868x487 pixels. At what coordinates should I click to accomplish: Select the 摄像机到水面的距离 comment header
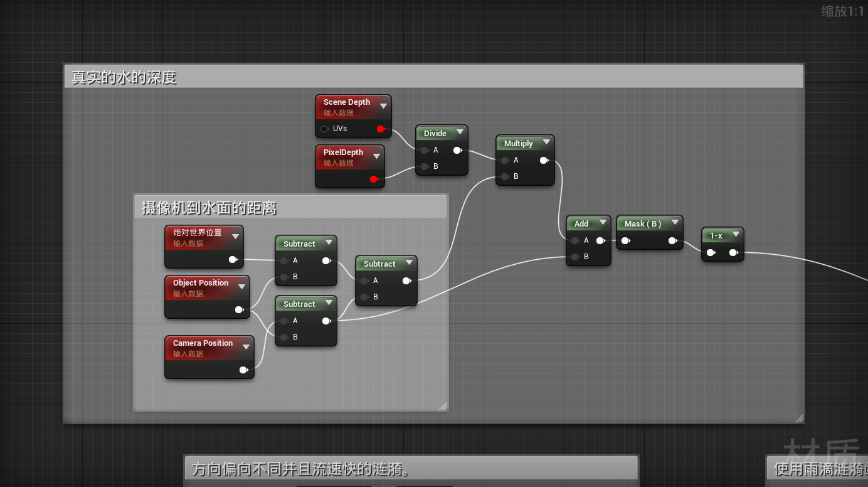(x=290, y=207)
